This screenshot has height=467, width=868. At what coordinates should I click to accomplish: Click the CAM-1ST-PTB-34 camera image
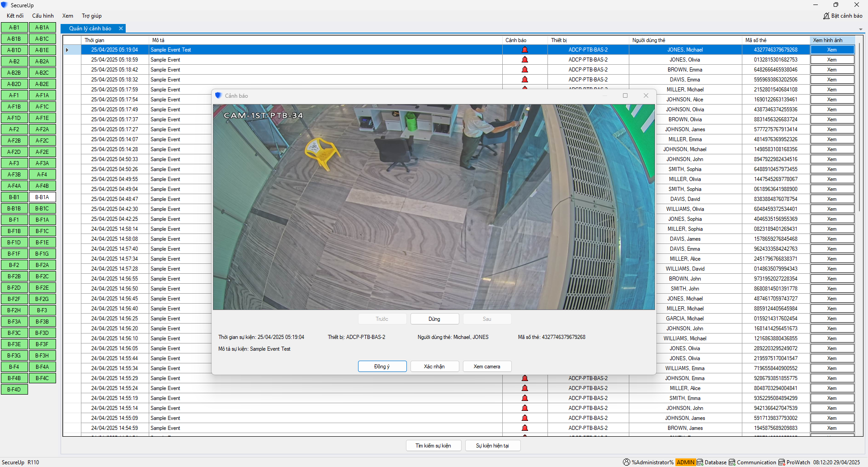(x=434, y=207)
